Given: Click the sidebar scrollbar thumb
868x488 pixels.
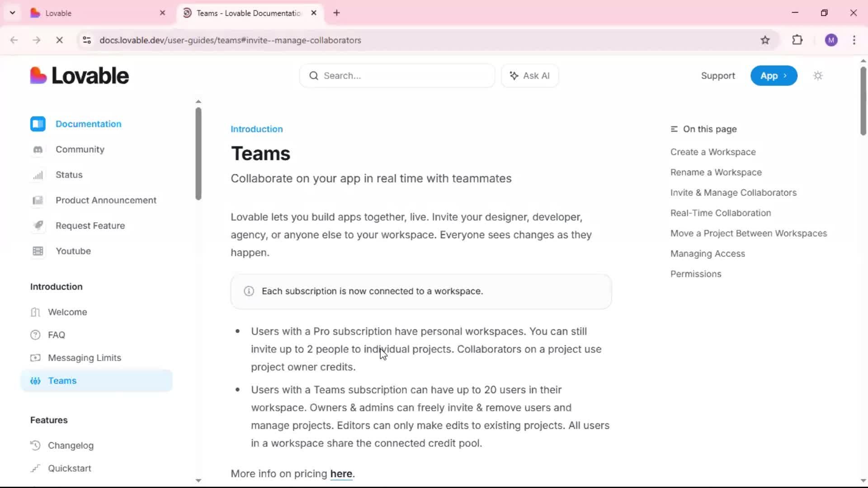Looking at the screenshot, I should [x=198, y=154].
